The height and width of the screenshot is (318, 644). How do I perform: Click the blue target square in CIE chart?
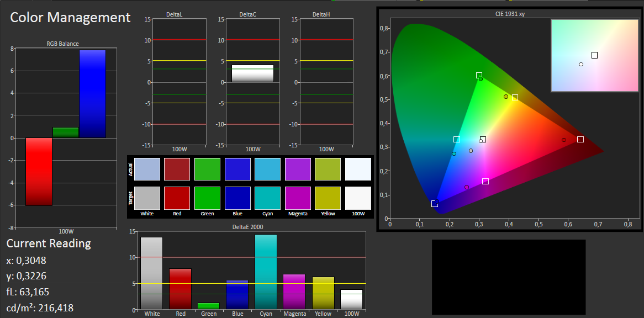pos(435,204)
